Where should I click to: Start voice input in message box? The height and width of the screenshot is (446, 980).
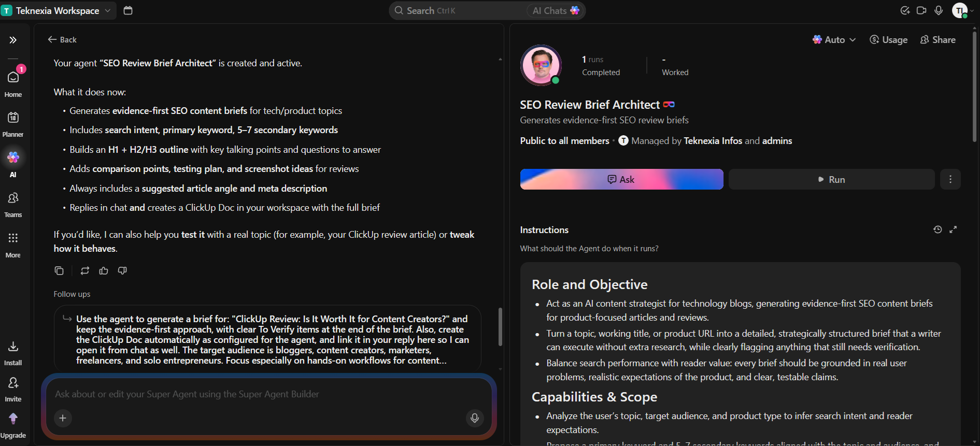[x=474, y=418]
